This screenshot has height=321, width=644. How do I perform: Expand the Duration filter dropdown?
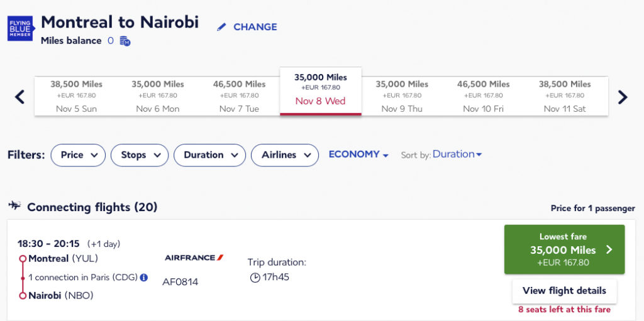point(210,155)
